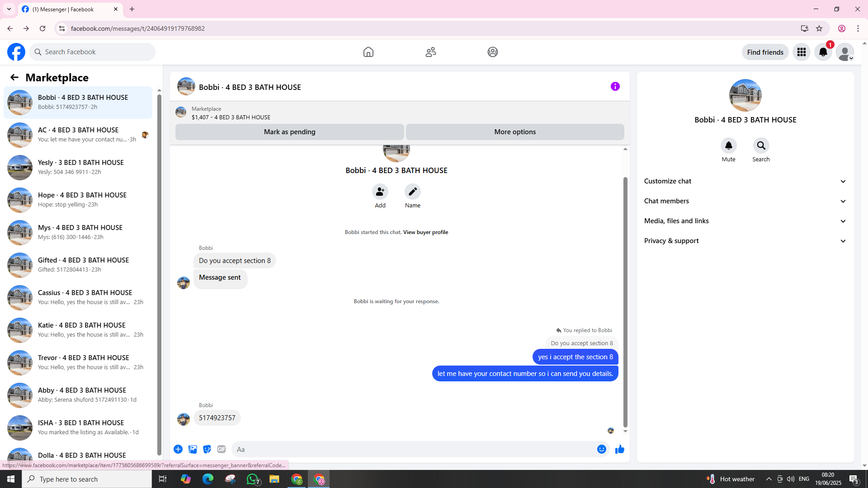Open the Groups icon in top navigation

tap(493, 52)
